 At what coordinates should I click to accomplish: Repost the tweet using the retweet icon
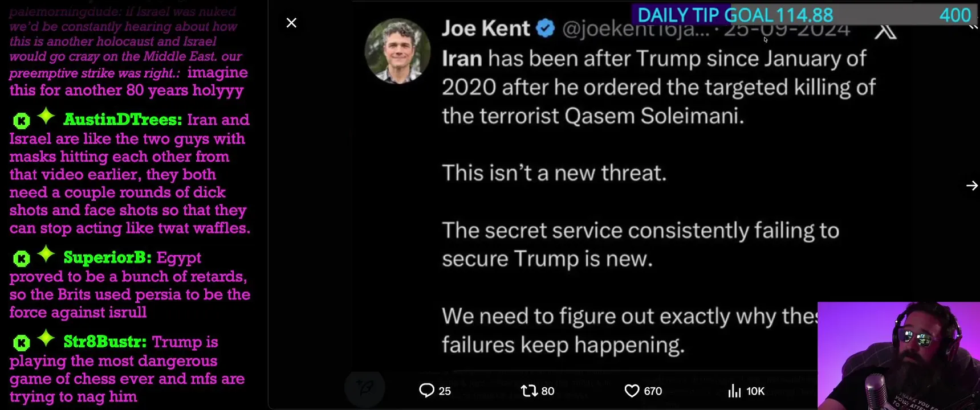pos(528,391)
